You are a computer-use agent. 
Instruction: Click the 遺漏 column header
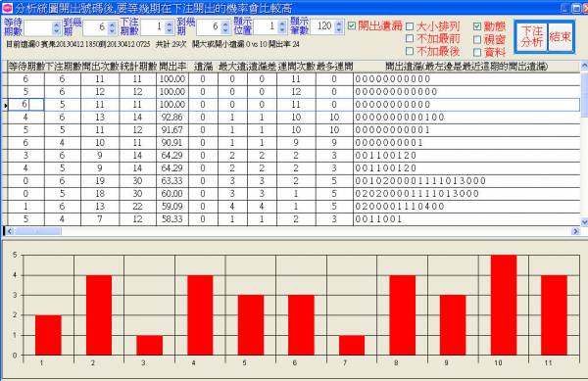point(203,67)
